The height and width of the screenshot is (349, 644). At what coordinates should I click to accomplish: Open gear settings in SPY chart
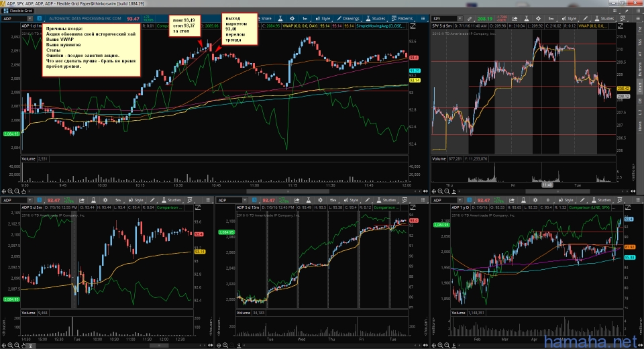coord(538,19)
